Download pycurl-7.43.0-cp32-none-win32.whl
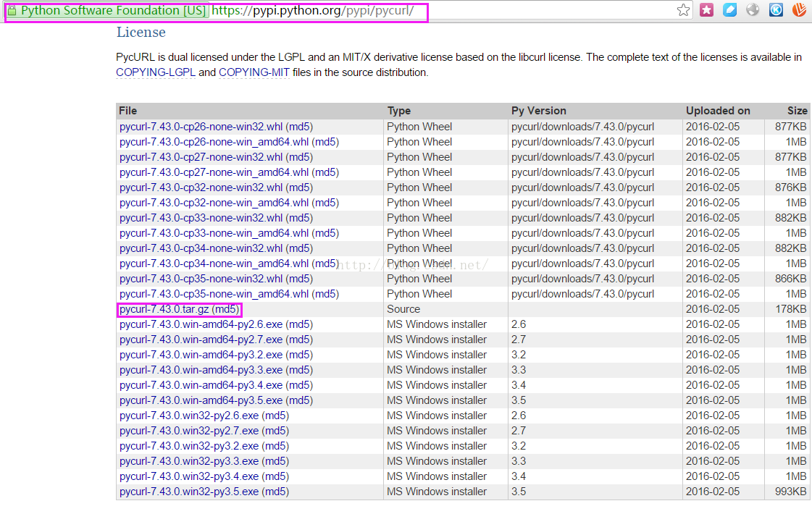Image resolution: width=812 pixels, height=514 pixels. pyautogui.click(x=201, y=188)
